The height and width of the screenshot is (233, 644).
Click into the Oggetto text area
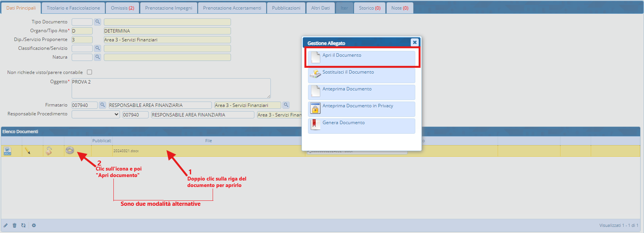click(171, 88)
